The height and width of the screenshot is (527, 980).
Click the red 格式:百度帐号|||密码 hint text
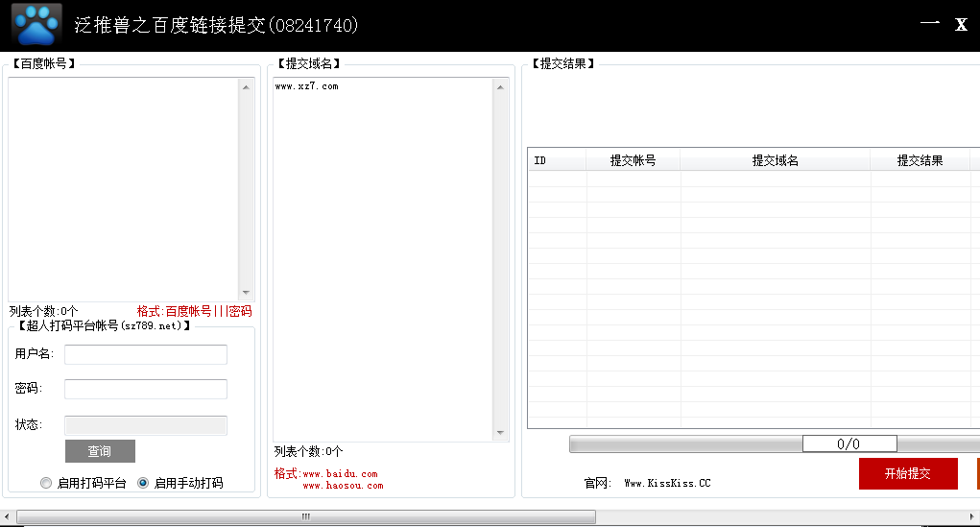pos(195,311)
